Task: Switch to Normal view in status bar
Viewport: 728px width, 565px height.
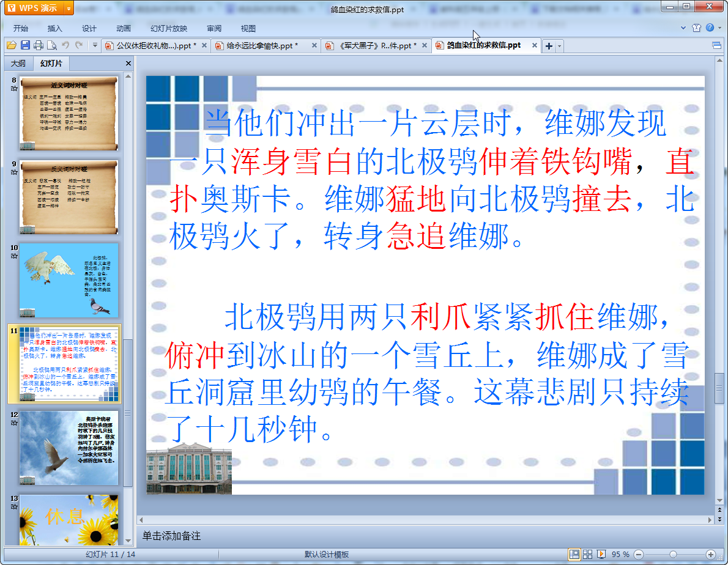Action: click(x=574, y=554)
